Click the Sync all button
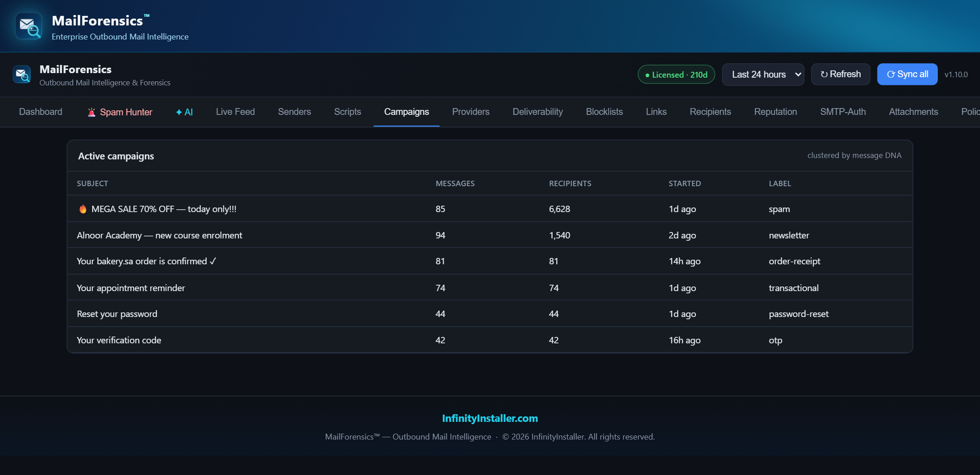Viewport: 980px width, 475px height. coord(907,74)
